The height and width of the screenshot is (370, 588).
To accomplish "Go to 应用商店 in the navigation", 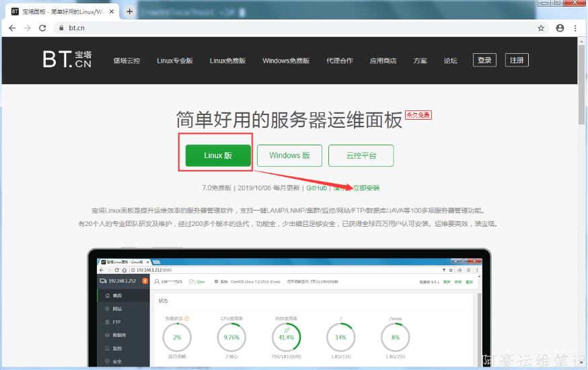I will coord(383,61).
